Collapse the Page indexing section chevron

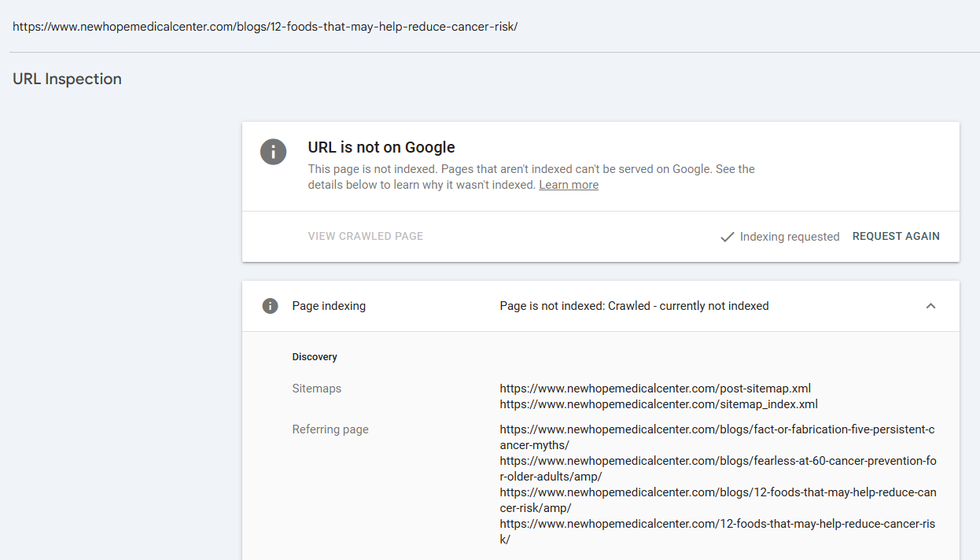[x=930, y=306]
